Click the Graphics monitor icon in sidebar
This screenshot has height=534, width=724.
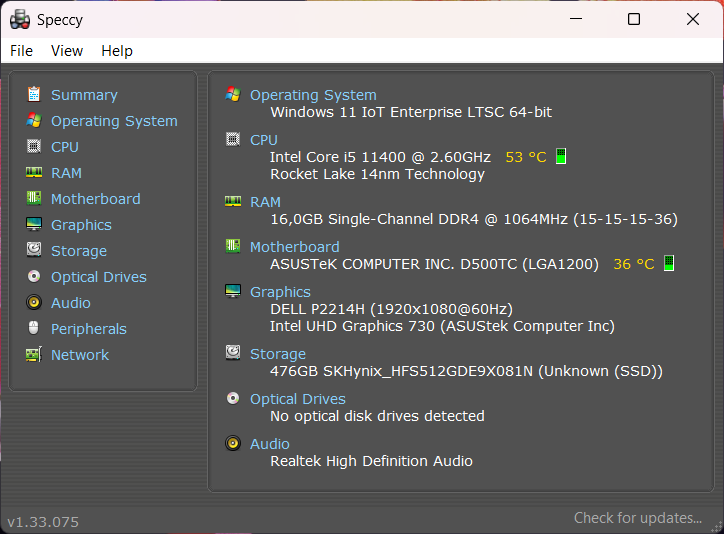(34, 224)
